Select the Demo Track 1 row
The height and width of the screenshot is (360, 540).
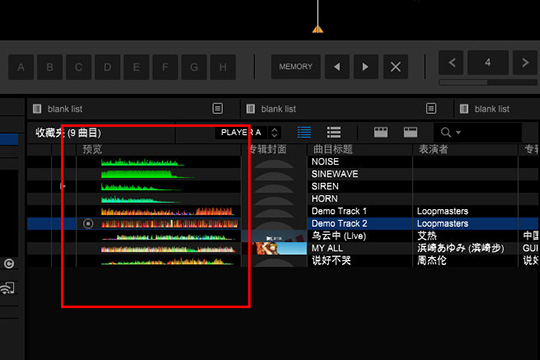(x=282, y=211)
